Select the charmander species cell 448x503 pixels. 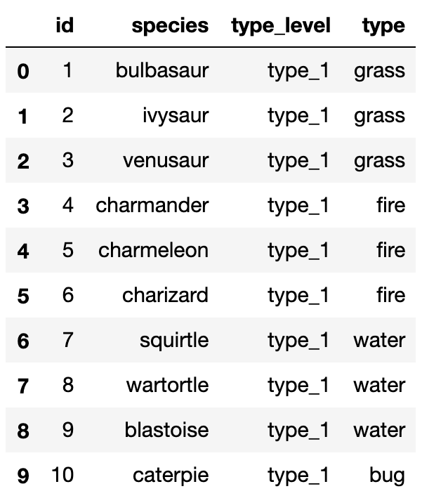[152, 205]
